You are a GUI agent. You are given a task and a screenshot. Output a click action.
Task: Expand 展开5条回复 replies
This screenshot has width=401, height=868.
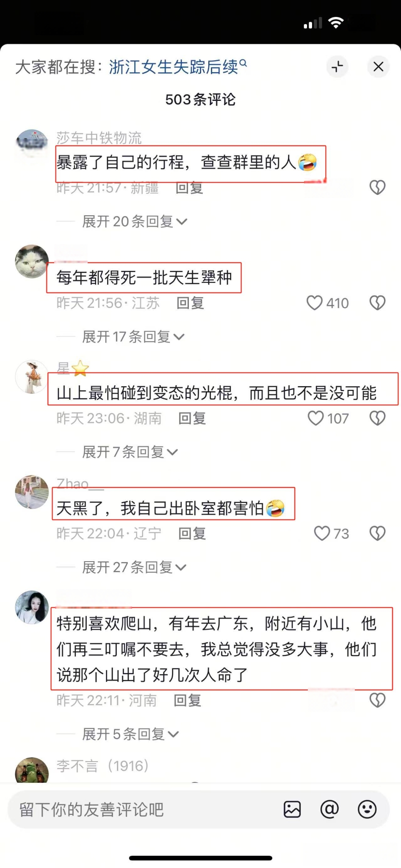[130, 734]
